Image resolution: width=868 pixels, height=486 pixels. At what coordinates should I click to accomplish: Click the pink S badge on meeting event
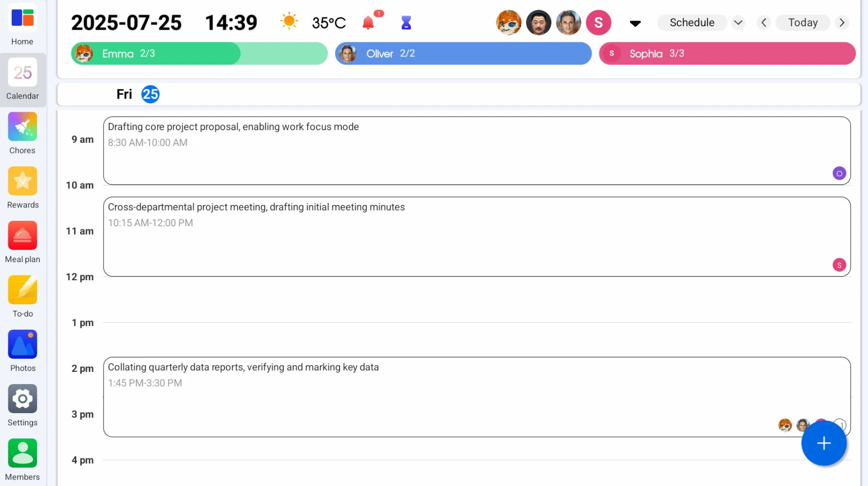coord(839,265)
